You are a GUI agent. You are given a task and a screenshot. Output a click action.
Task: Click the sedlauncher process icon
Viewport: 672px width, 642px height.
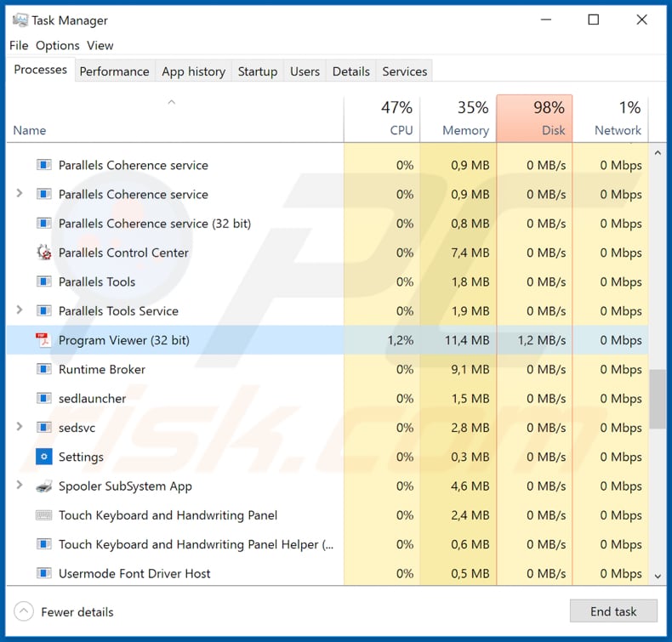43,398
